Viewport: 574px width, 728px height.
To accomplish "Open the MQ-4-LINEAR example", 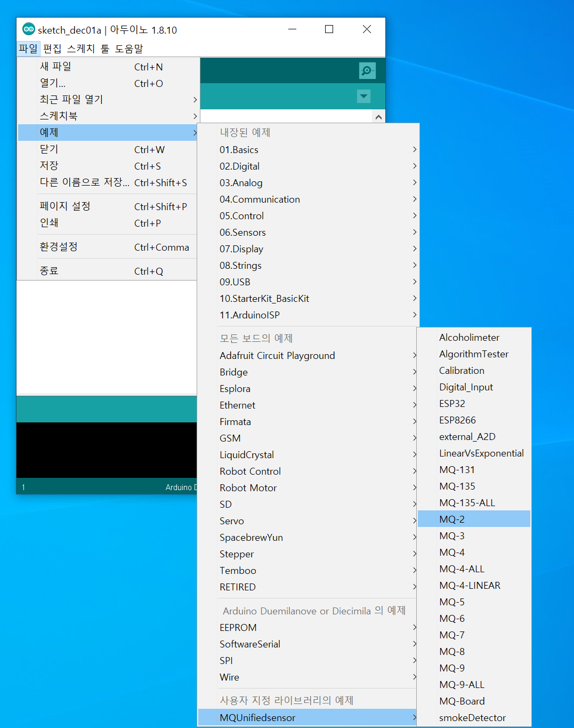I will 474,586.
